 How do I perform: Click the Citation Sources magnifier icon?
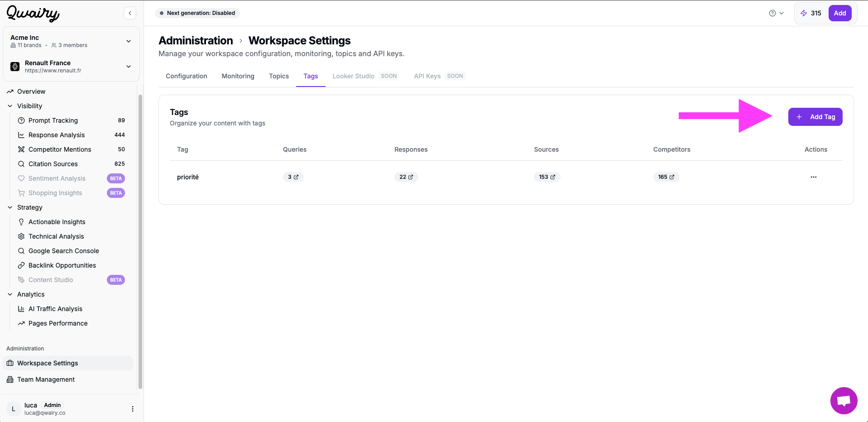pyautogui.click(x=21, y=164)
